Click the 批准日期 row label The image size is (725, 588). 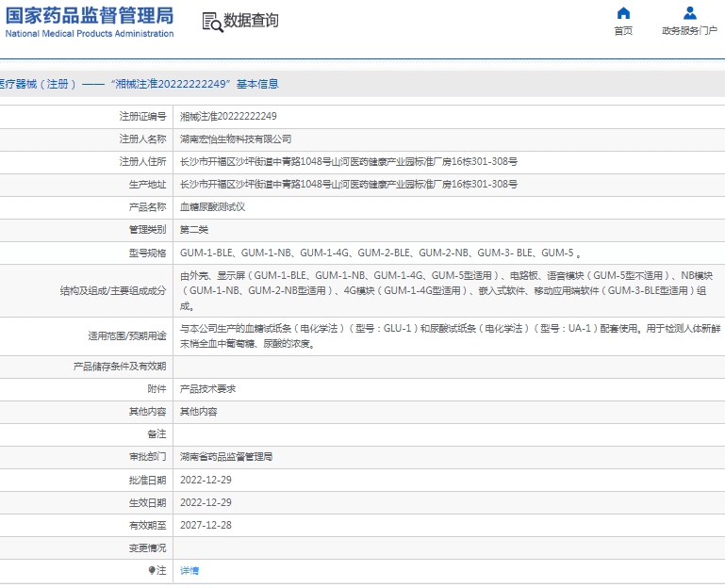point(147,480)
